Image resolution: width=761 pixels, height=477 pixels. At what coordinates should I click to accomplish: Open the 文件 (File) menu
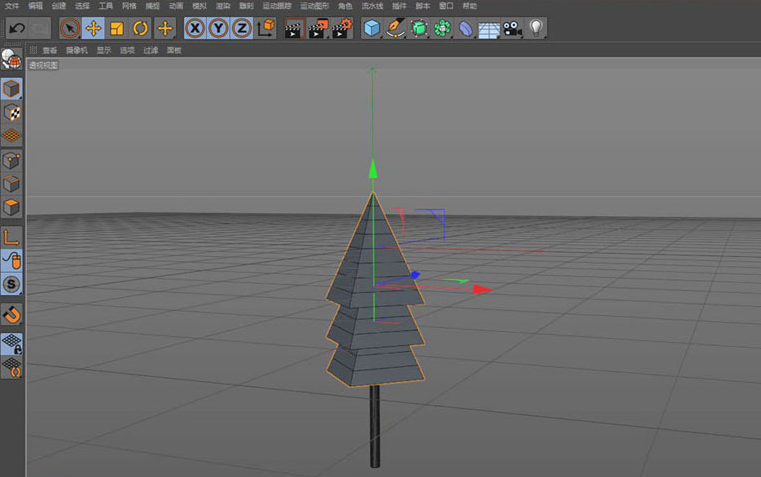pos(12,6)
